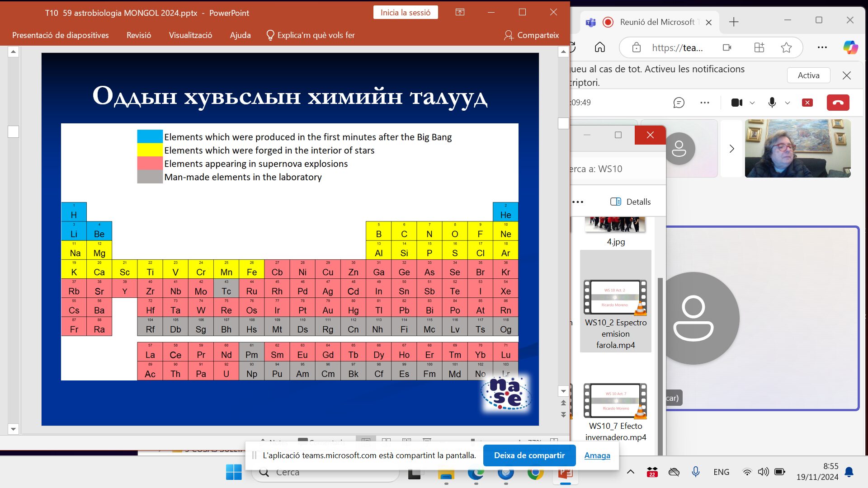Open the notifications bell in the taskbar
Viewport: 868px width, 488px height.
click(849, 472)
